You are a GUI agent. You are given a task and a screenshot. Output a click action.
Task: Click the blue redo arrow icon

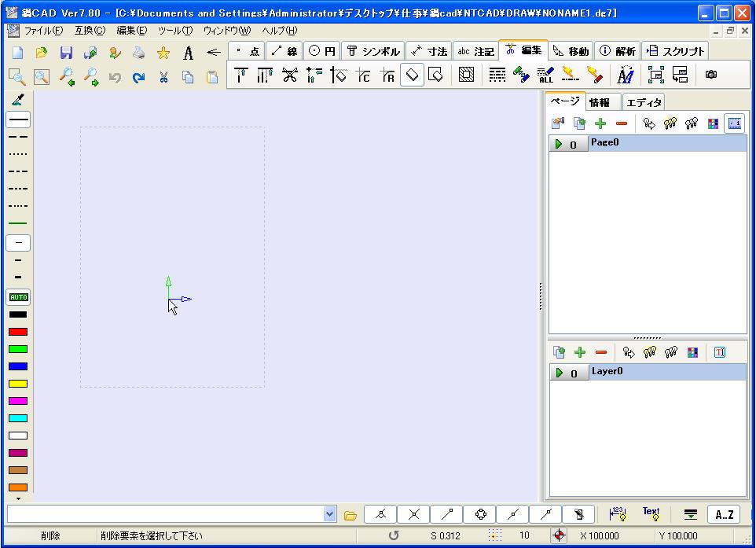coord(139,77)
